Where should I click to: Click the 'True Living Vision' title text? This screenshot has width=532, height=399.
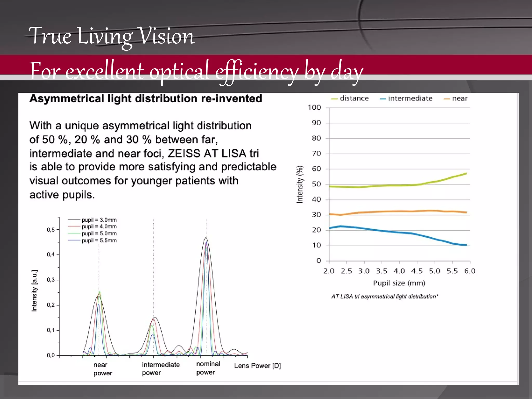(x=112, y=36)
